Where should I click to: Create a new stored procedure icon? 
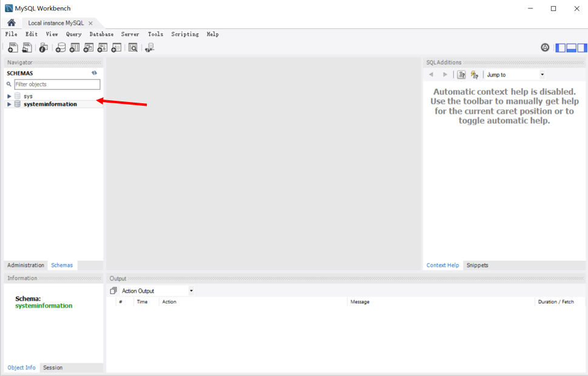103,47
